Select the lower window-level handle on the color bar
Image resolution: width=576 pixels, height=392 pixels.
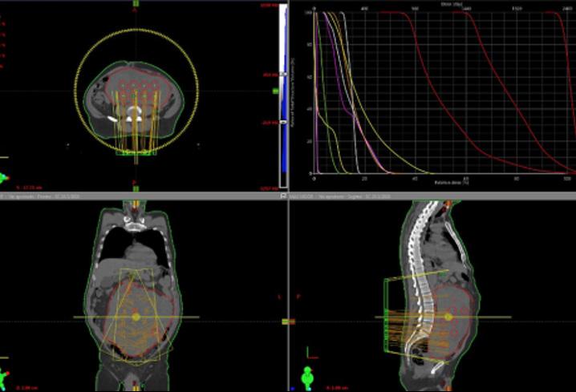click(283, 122)
